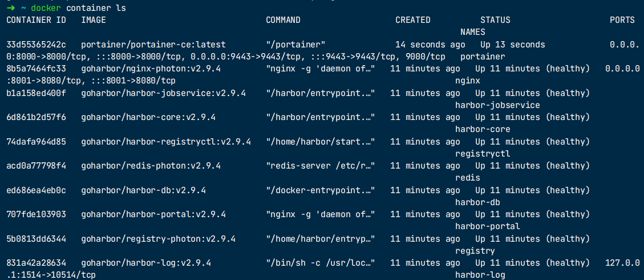Click image portainer/portainer-ce:latest

(153, 45)
